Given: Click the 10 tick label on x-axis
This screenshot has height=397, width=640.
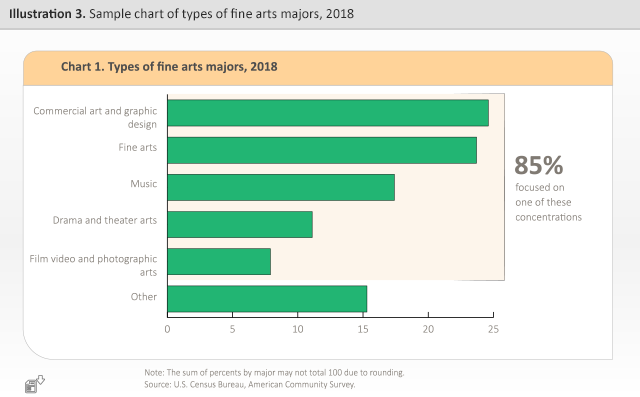Looking at the screenshot, I should [x=298, y=329].
